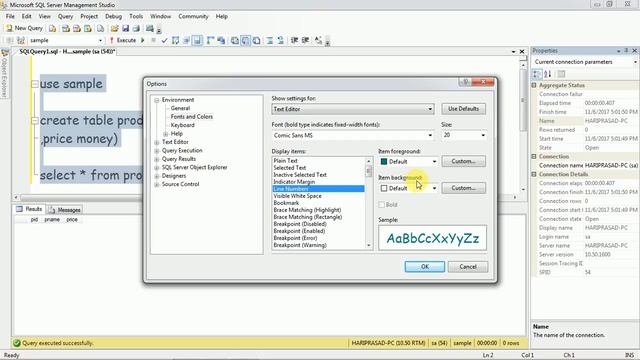Image resolution: width=640 pixels, height=360 pixels.
Task: Click the Comment out selected lines icon
Action: click(270, 40)
